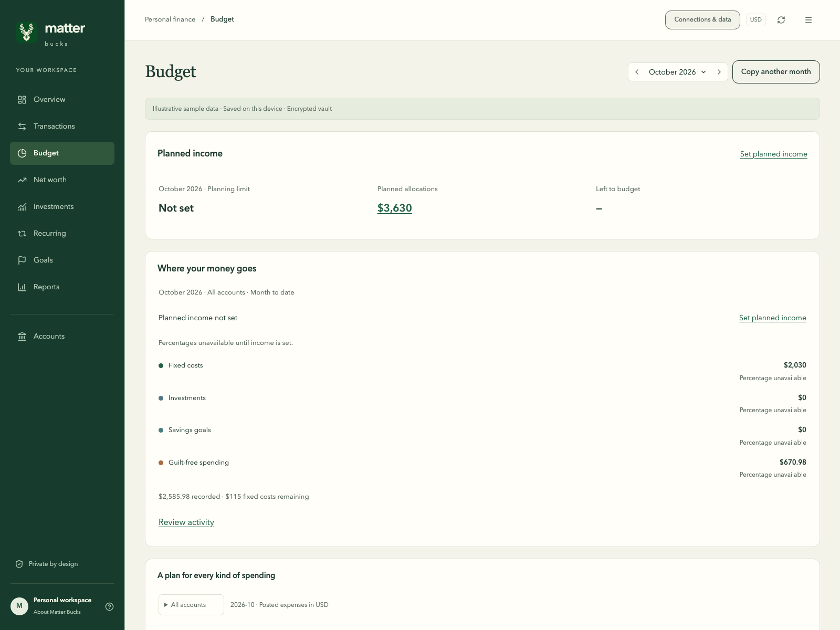Open help question mark icon
Image resolution: width=840 pixels, height=630 pixels.
(x=109, y=606)
